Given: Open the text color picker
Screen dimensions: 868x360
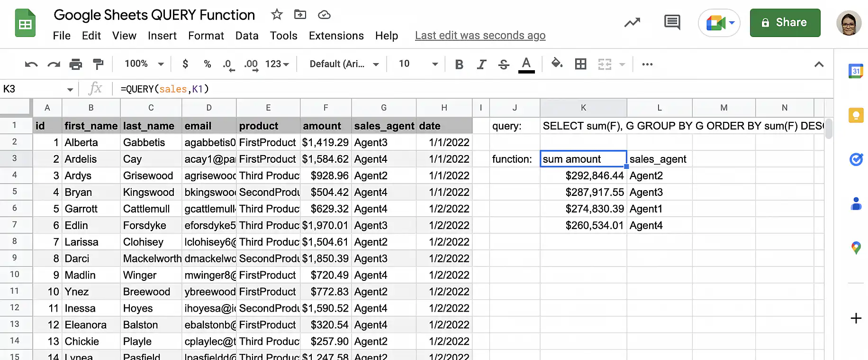Looking at the screenshot, I should point(526,65).
